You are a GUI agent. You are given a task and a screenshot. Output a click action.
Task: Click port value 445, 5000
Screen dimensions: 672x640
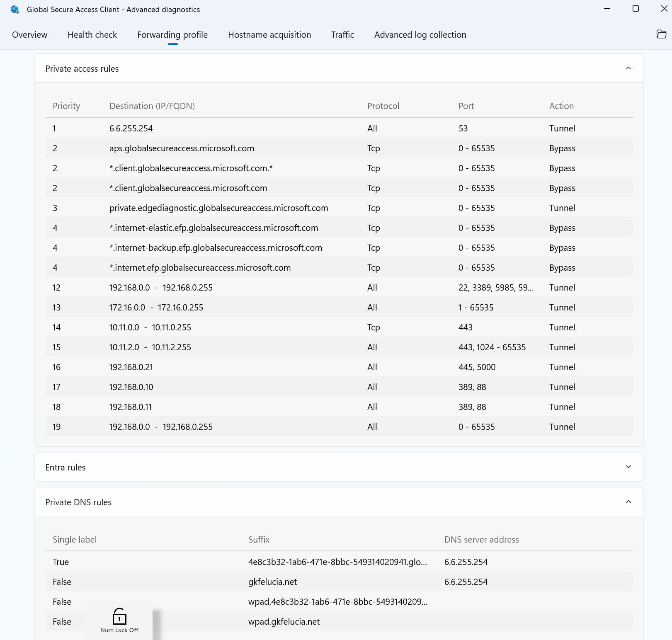coord(477,367)
